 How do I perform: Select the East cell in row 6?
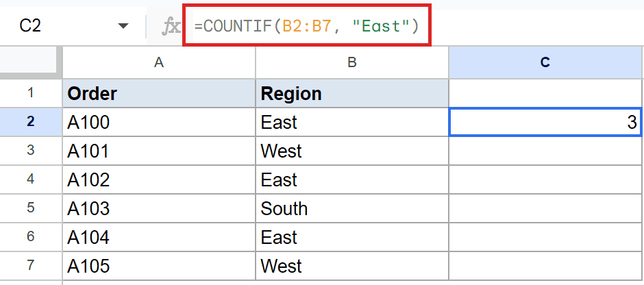point(352,237)
